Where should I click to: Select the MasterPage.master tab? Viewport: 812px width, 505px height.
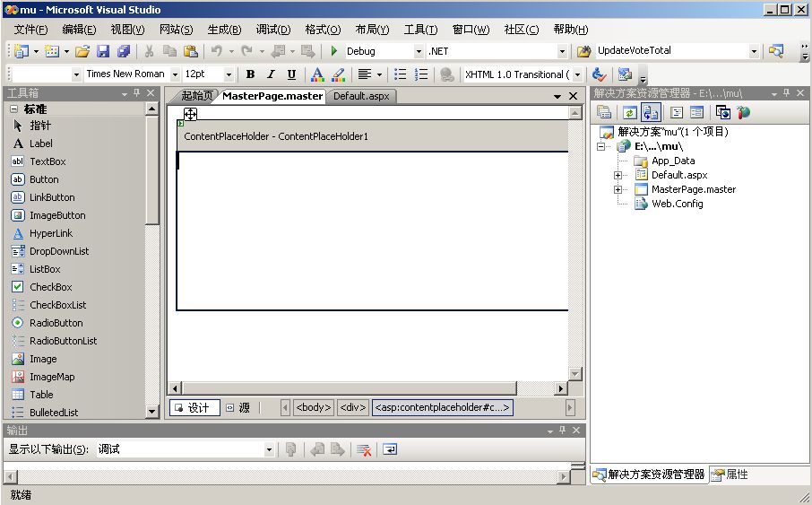coord(272,96)
